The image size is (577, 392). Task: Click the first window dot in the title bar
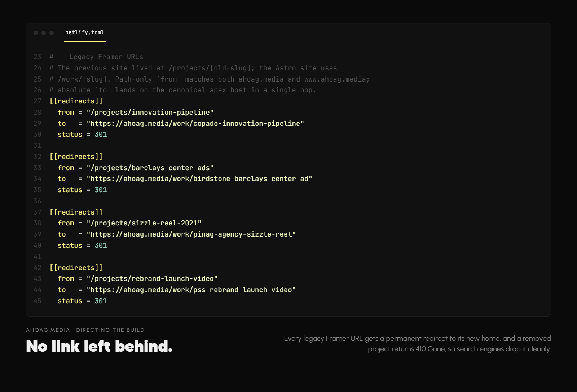tap(36, 33)
